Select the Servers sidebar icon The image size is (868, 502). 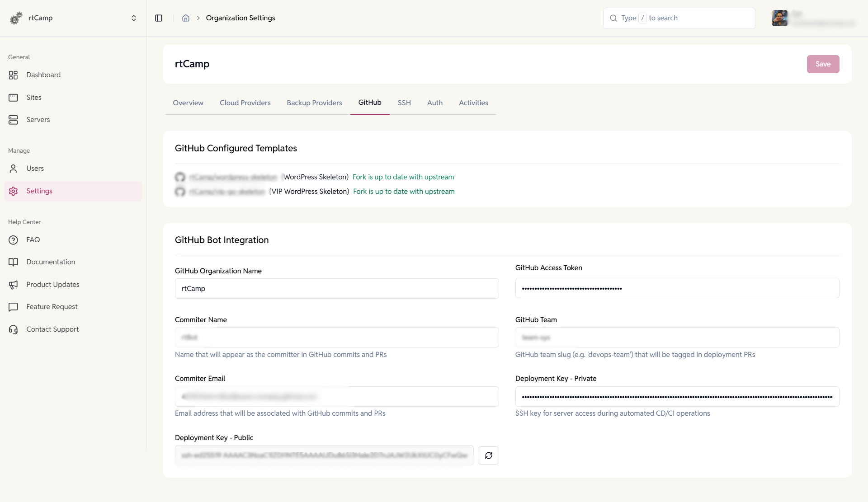[14, 120]
